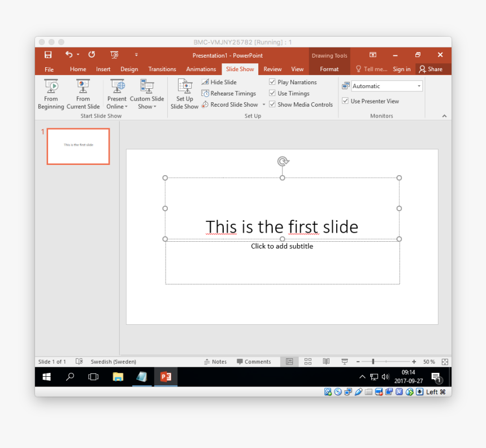Viewport: 486px width, 448px height.
Task: Select slide 1 thumbnail in the panel
Action: (x=78, y=146)
